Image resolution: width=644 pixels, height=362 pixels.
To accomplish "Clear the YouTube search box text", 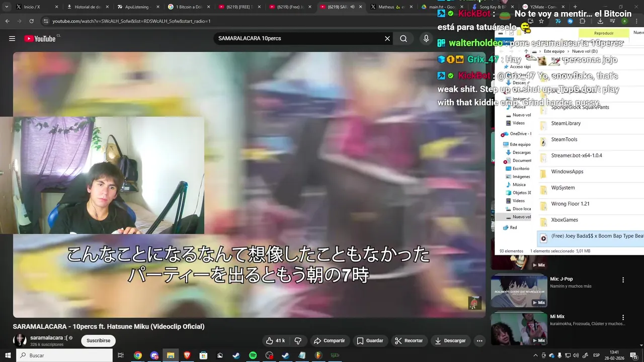I will click(x=387, y=39).
